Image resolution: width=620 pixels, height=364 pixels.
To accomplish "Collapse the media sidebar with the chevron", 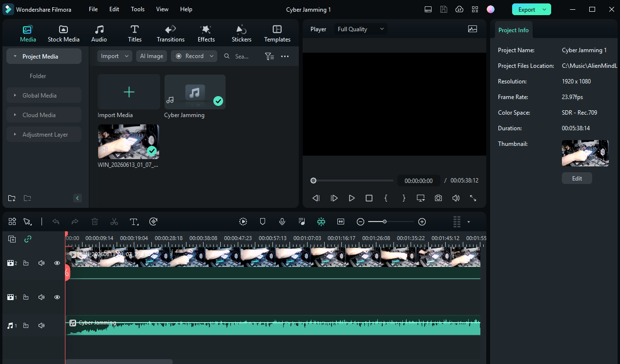I will (x=78, y=198).
